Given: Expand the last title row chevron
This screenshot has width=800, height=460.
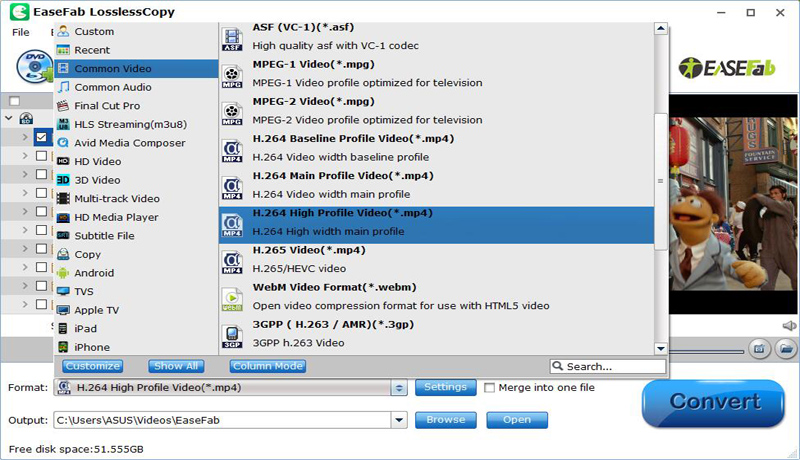Looking at the screenshot, I should [25, 304].
